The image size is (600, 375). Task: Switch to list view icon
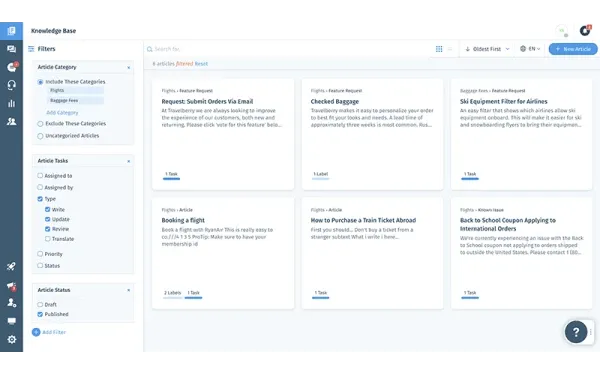click(450, 49)
